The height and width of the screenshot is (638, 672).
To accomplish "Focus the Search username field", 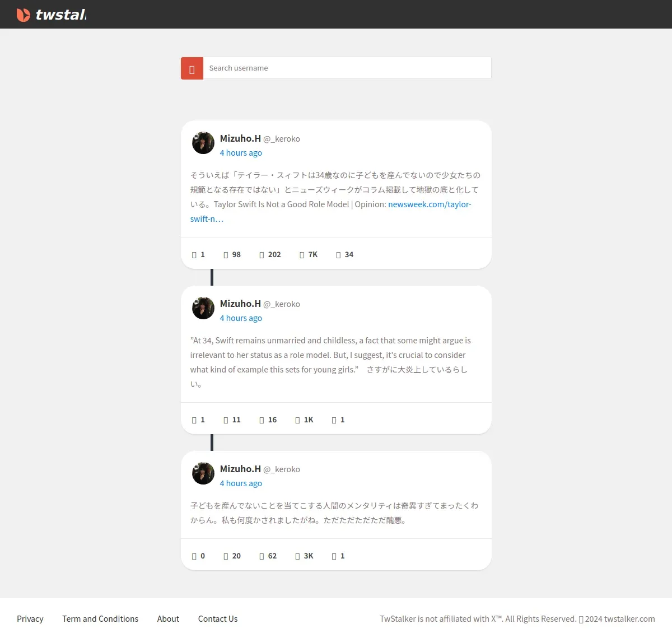I will pyautogui.click(x=347, y=68).
